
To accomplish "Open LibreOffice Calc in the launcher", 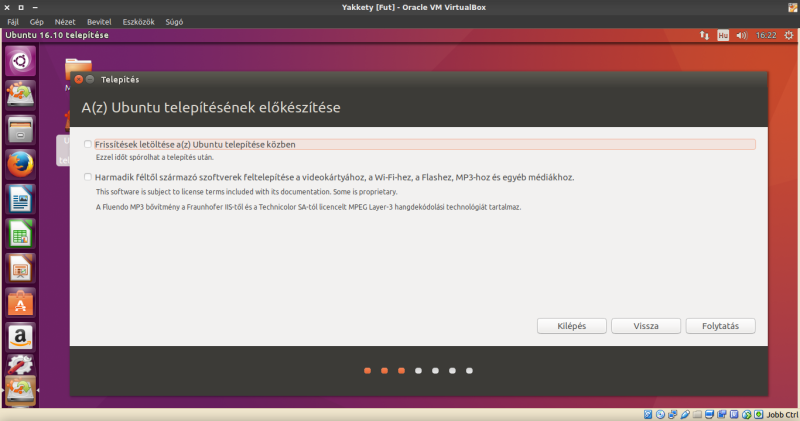I will 21,234.
